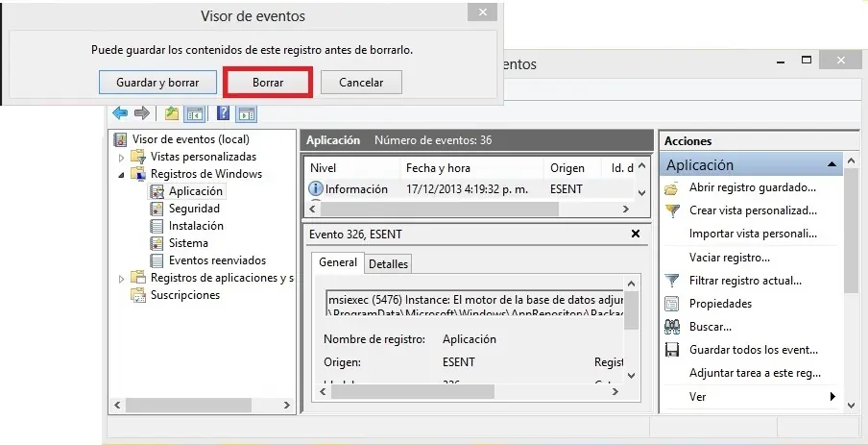Click the Instalación log icon
Viewport: 868px width, 445px height.
[157, 226]
